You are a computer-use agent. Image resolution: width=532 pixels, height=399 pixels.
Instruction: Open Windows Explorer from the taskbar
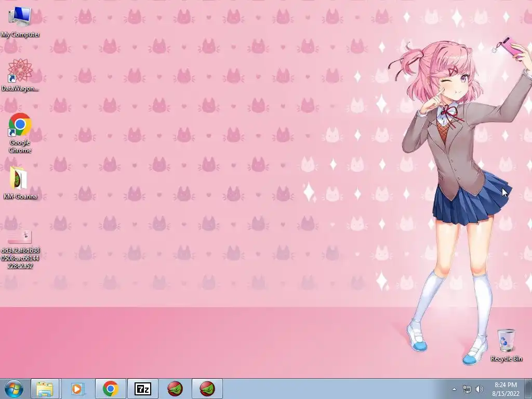coord(45,389)
